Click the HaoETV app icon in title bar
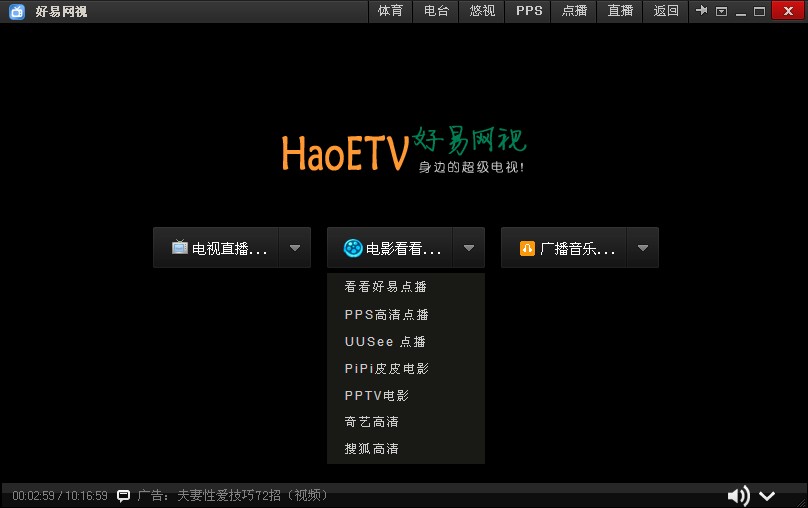Image resolution: width=808 pixels, height=508 pixels. [x=17, y=11]
